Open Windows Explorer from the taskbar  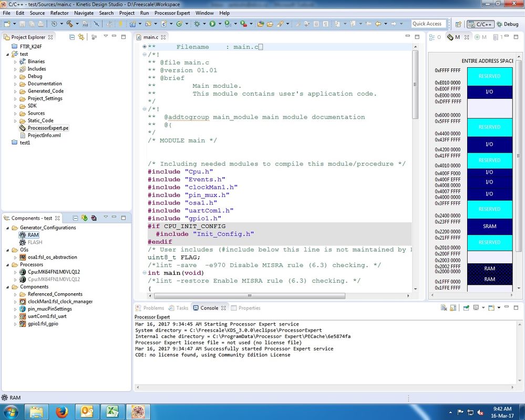coord(36,412)
